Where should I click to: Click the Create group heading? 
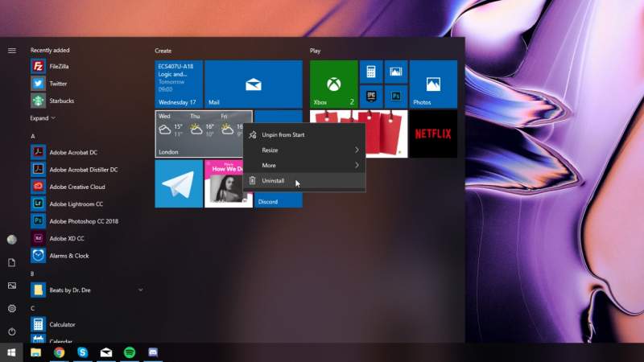pos(163,51)
